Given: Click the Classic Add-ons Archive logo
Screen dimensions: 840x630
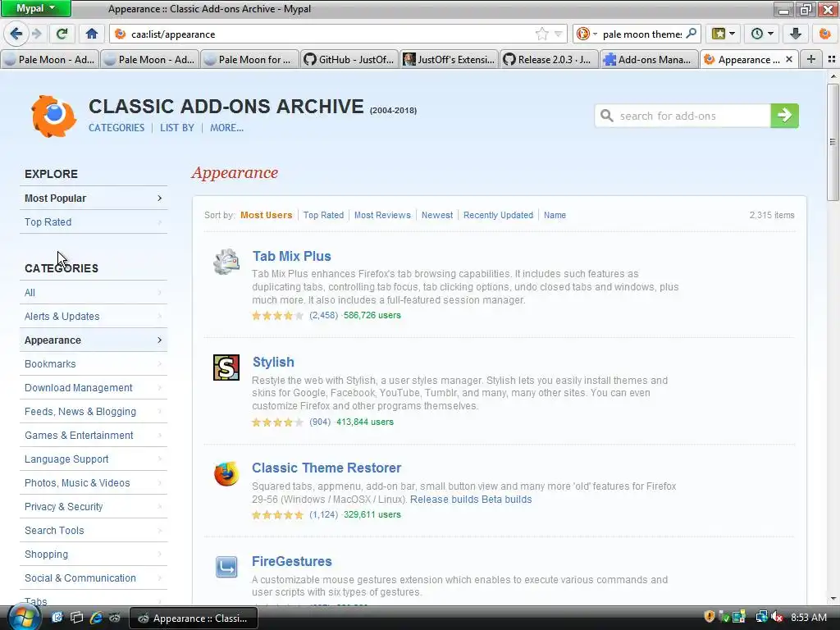Looking at the screenshot, I should click(53, 116).
